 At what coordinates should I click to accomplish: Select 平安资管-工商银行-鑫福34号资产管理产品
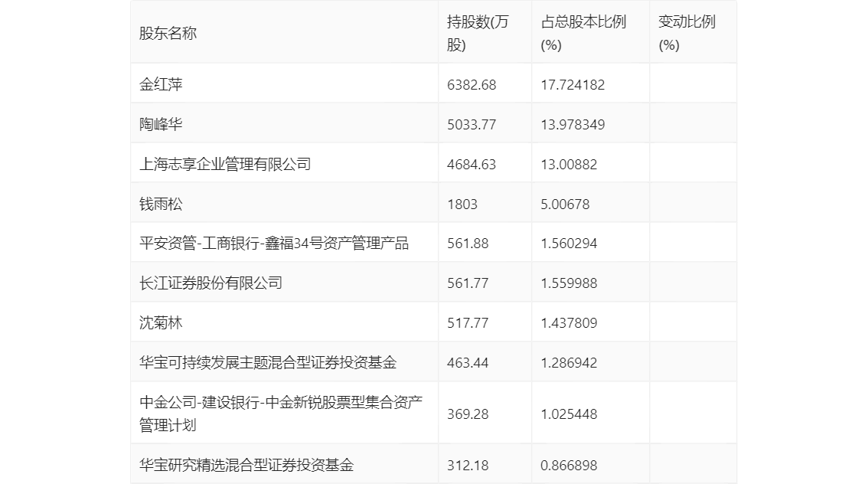point(274,244)
